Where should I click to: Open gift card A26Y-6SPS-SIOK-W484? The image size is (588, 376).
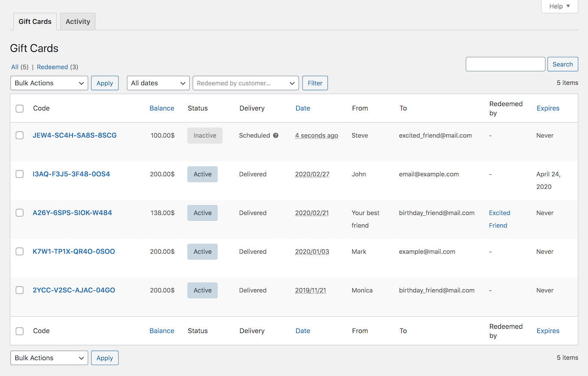coord(72,213)
